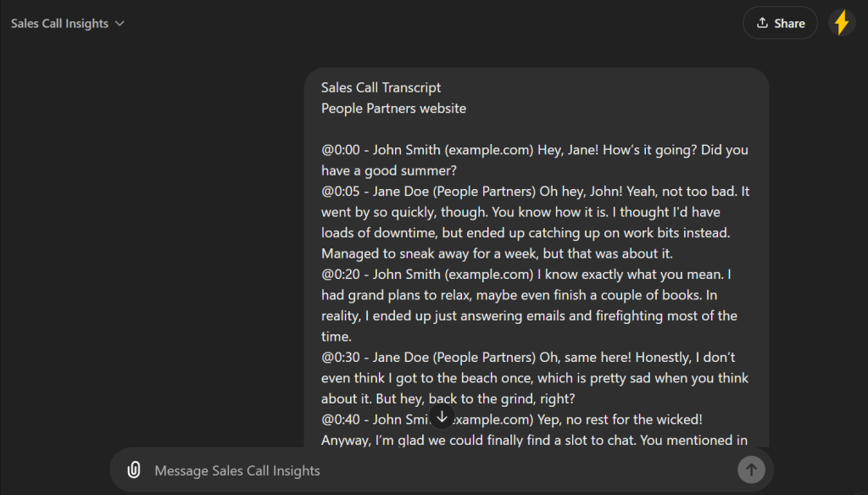Click the "People Partners website" line

(x=393, y=108)
